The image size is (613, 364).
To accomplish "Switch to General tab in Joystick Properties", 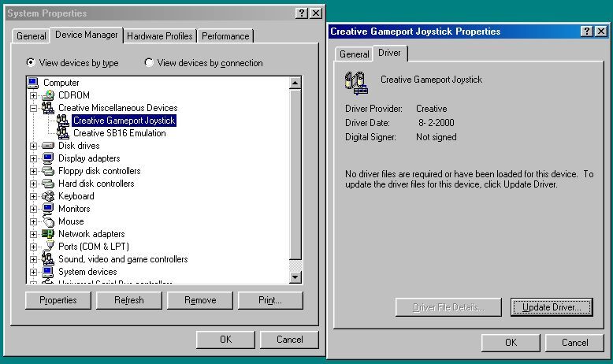I will coord(355,54).
